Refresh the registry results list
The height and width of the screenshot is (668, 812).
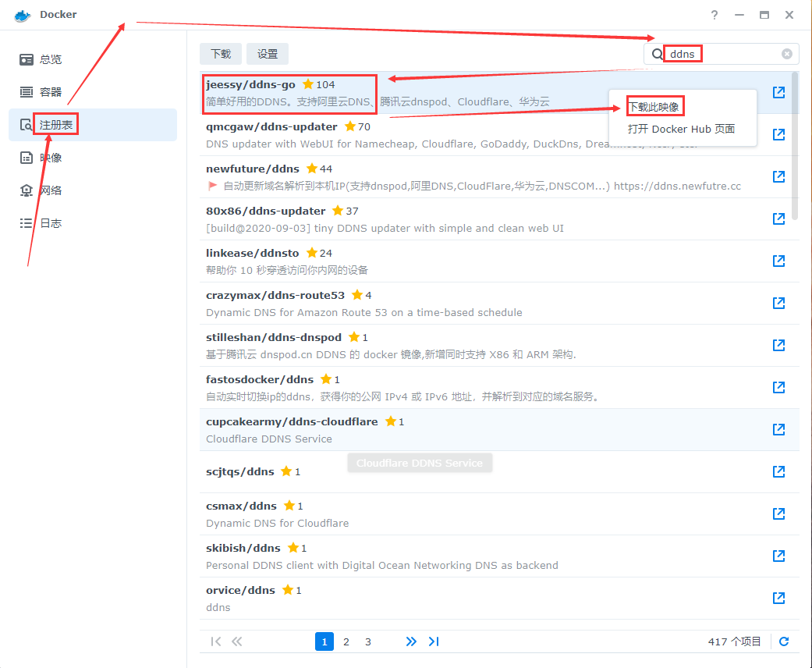783,641
